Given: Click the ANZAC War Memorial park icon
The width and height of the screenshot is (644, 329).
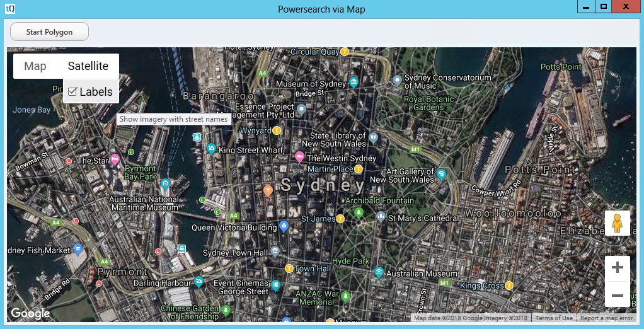Looking at the screenshot, I should click(346, 296).
